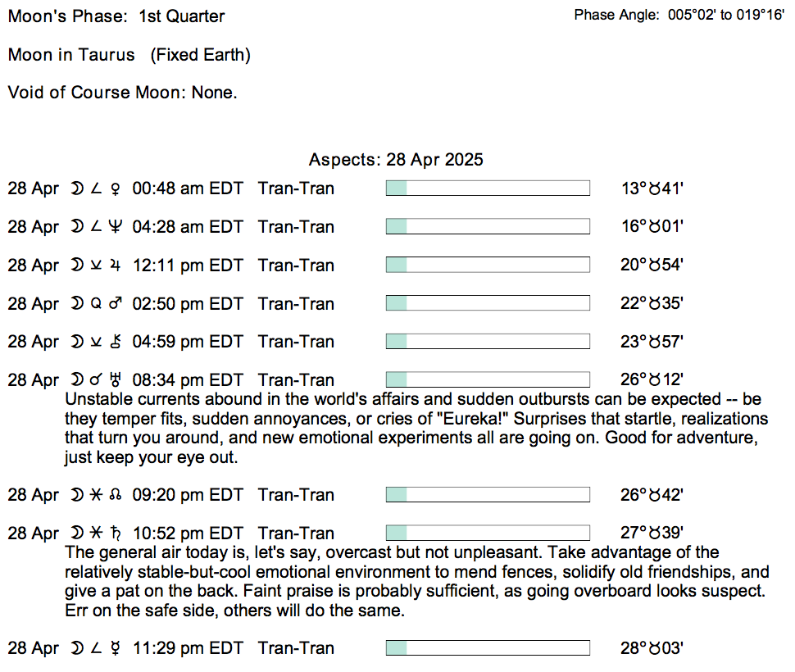Image resolution: width=795 pixels, height=672 pixels.
Task: Select the Chiron glyph in the 04:59 pm row
Action: coord(115,343)
